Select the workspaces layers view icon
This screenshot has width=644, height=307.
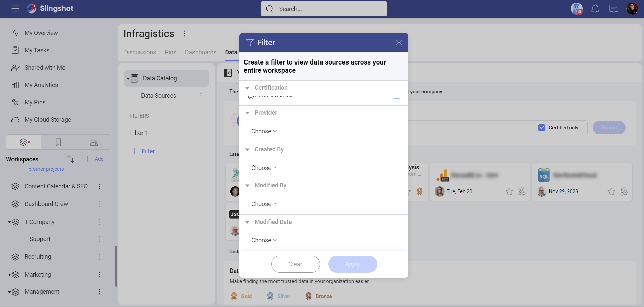coord(24,142)
